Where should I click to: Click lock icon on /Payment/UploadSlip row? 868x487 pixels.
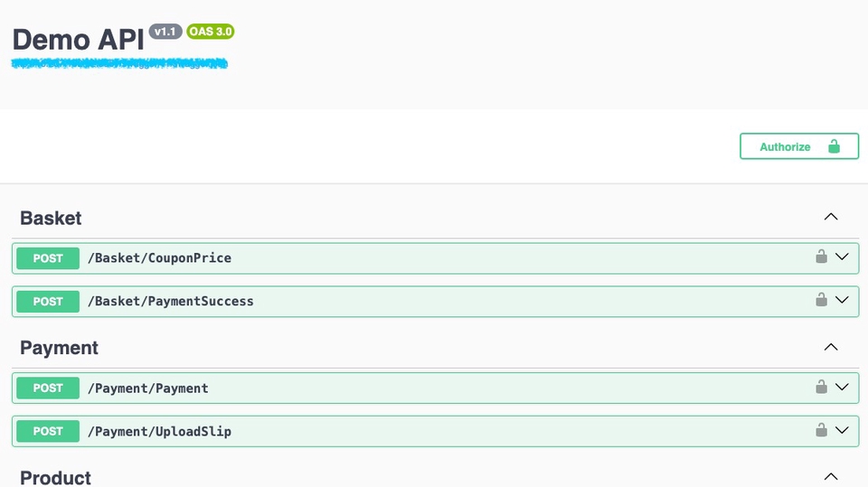(821, 430)
